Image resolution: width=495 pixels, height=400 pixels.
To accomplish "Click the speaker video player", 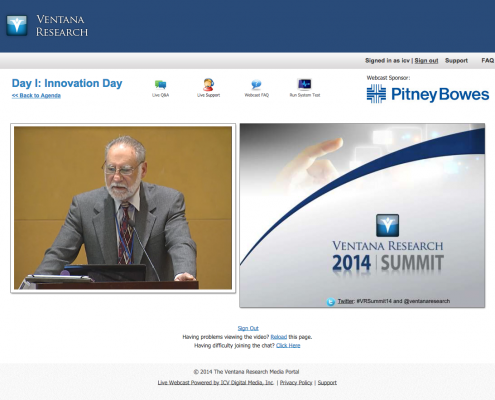I will tap(123, 208).
